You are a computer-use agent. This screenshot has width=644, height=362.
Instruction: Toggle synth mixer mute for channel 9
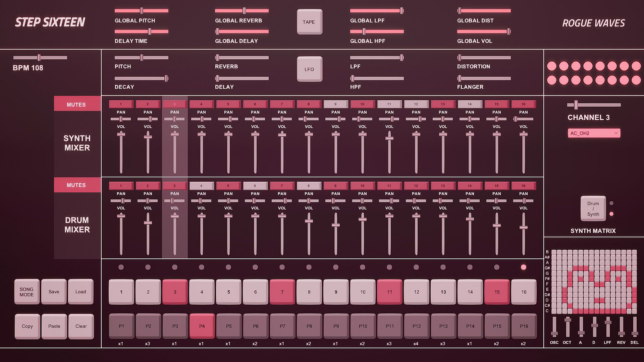(335, 104)
